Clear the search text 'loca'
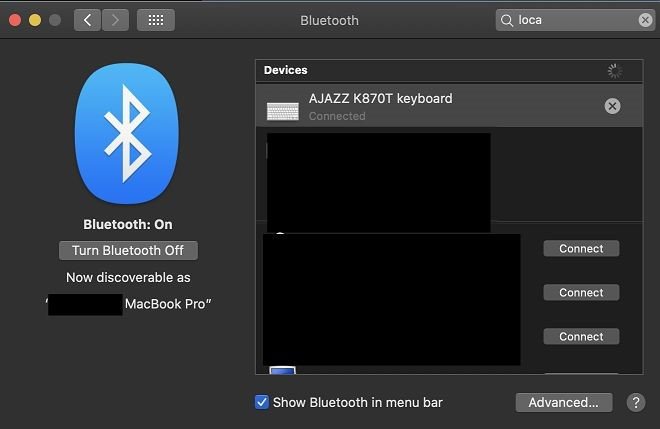 [x=645, y=20]
